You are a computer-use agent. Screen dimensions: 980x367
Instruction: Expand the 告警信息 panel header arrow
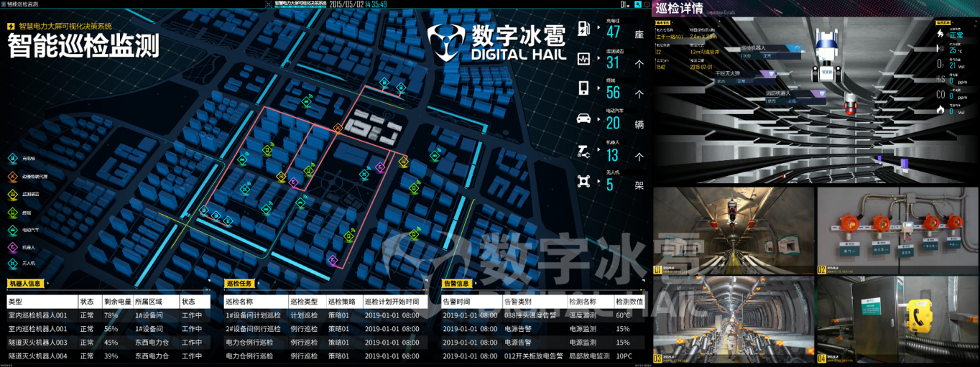(475, 283)
